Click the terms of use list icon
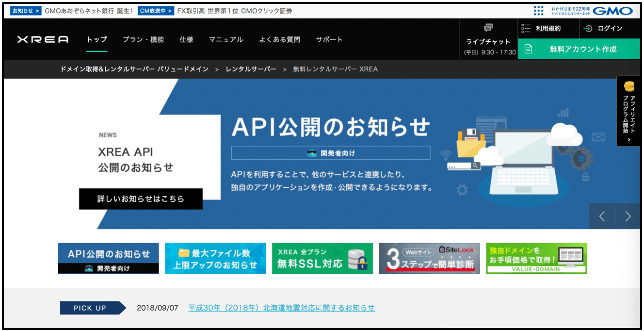The height and width of the screenshot is (331, 644). coord(526,29)
